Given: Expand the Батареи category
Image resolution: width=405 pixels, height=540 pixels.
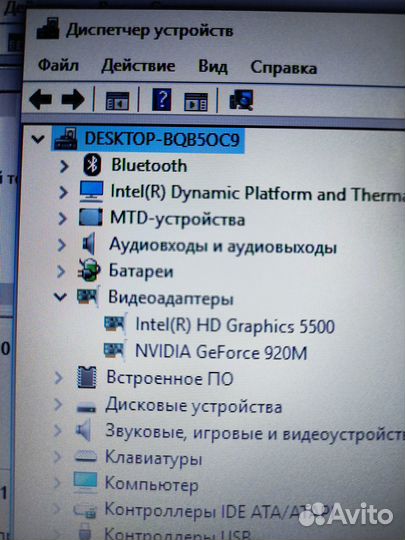Looking at the screenshot, I should (61, 271).
